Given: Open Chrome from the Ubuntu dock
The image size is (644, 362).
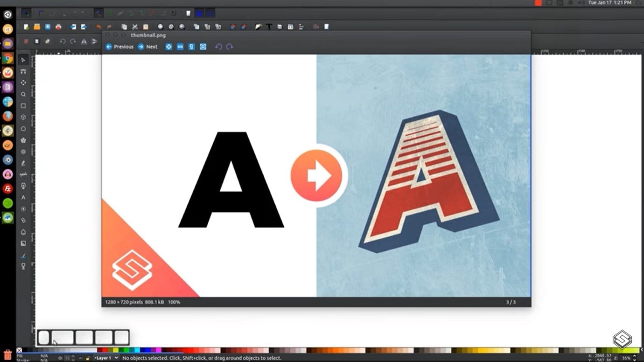Looking at the screenshot, I should tap(8, 58).
